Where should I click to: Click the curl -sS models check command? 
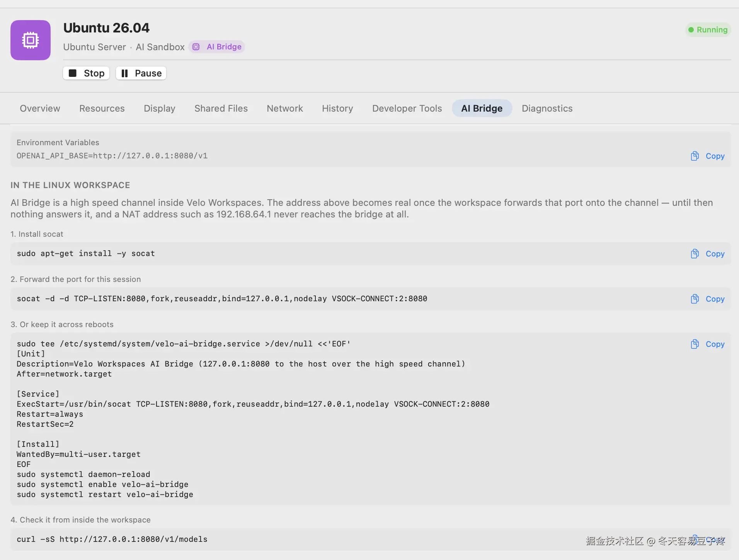(112, 539)
